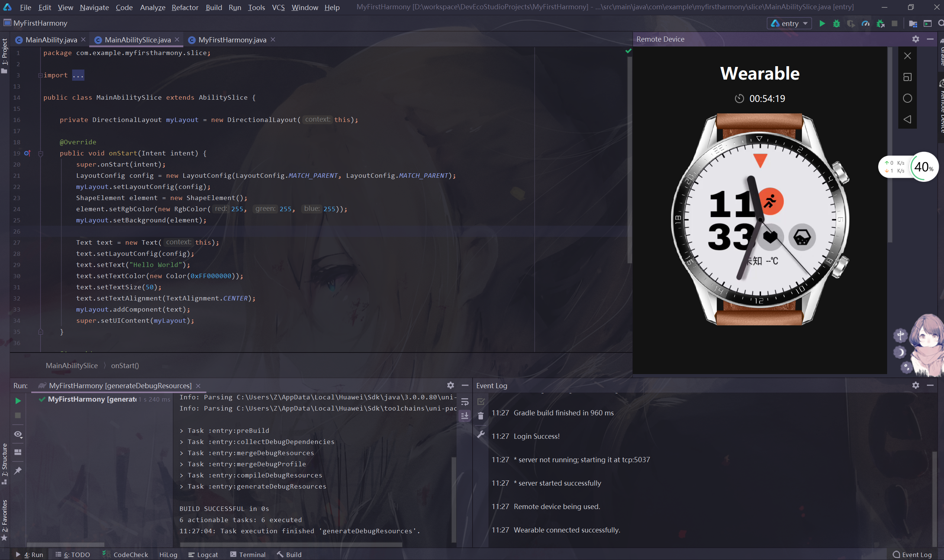This screenshot has height=560, width=944.
Task: Expand Task :entry:compileDebugResources output
Action: pyautogui.click(x=181, y=475)
